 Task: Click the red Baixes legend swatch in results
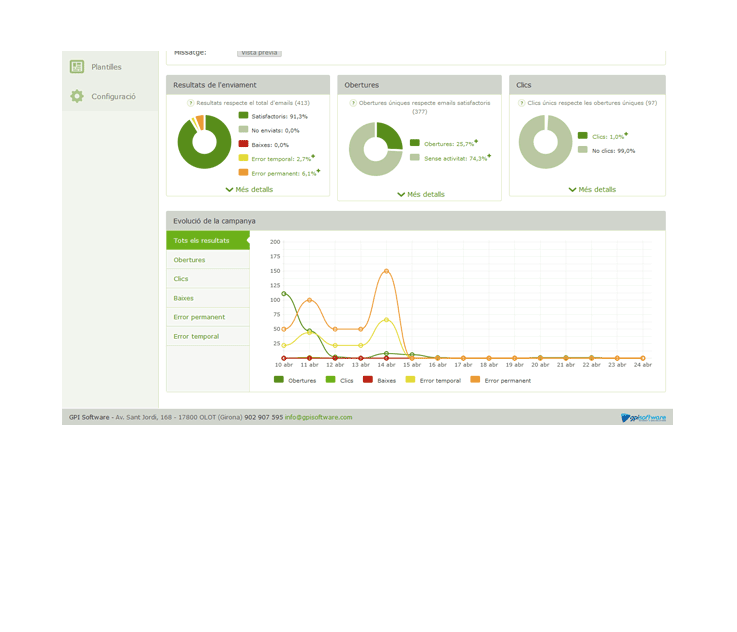[x=243, y=144]
